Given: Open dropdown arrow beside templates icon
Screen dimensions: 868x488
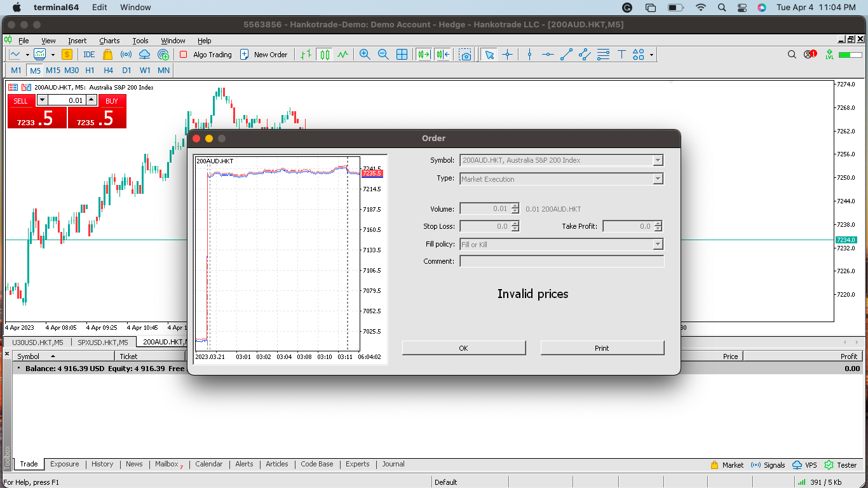Looking at the screenshot, I should (x=53, y=55).
